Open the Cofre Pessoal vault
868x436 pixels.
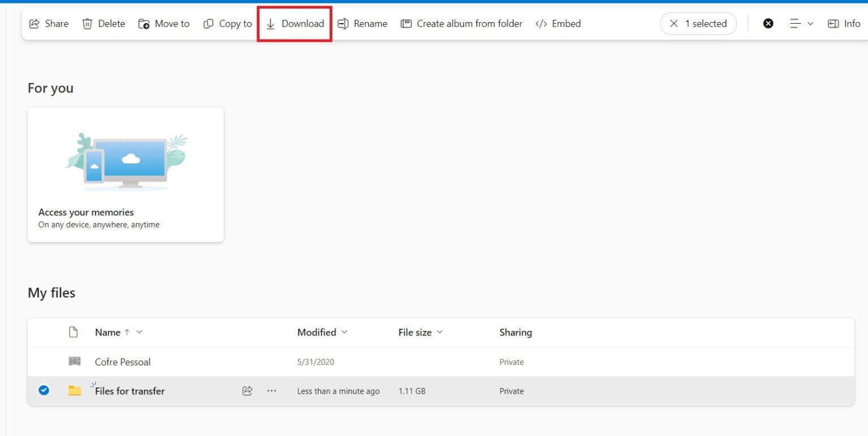[x=123, y=361]
